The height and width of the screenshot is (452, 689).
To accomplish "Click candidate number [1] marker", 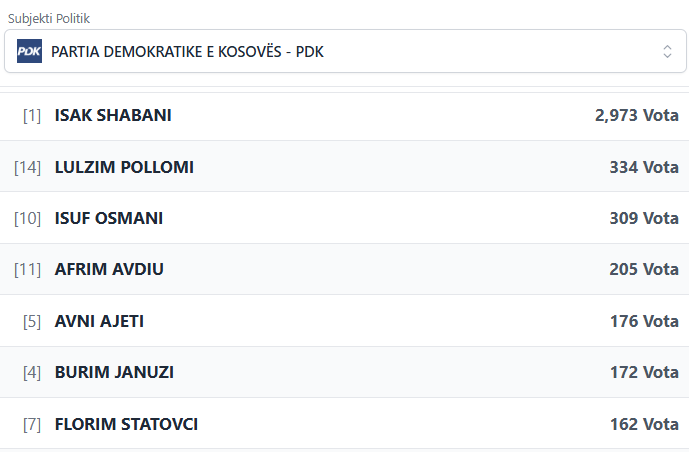I will point(32,116).
